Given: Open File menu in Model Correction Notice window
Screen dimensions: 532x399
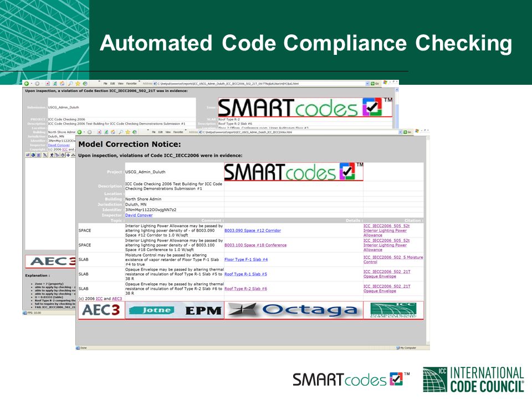Looking at the screenshot, I should click(x=154, y=132).
